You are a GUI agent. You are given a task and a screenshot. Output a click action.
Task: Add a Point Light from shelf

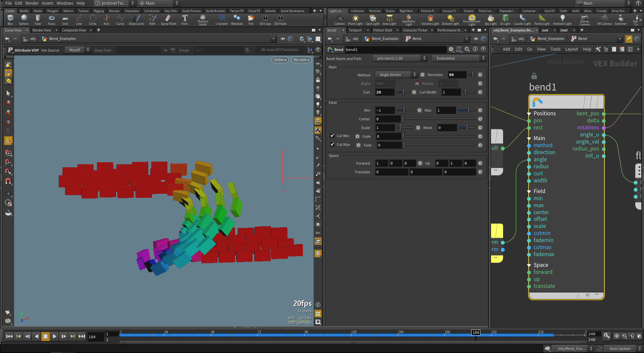pyautogui.click(x=355, y=19)
